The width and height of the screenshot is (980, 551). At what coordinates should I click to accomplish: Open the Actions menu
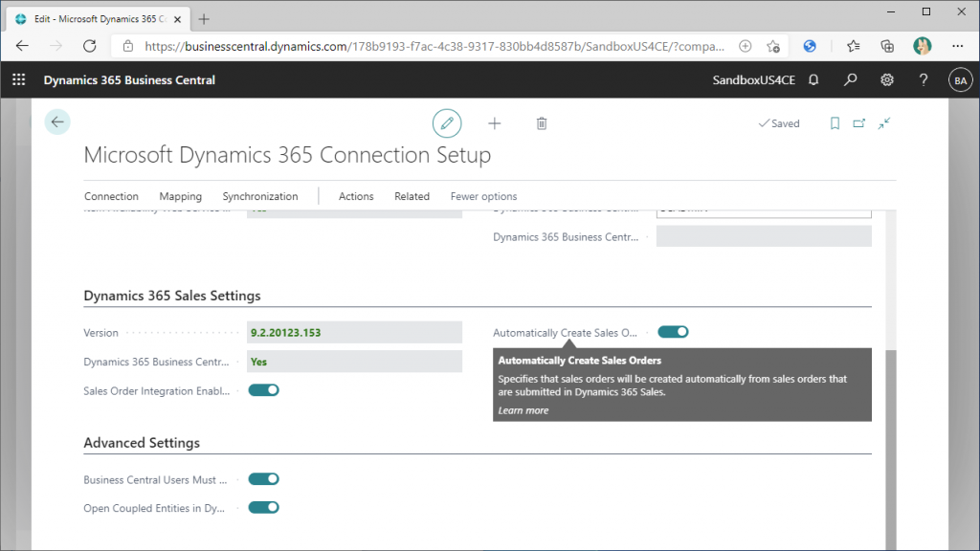point(356,196)
